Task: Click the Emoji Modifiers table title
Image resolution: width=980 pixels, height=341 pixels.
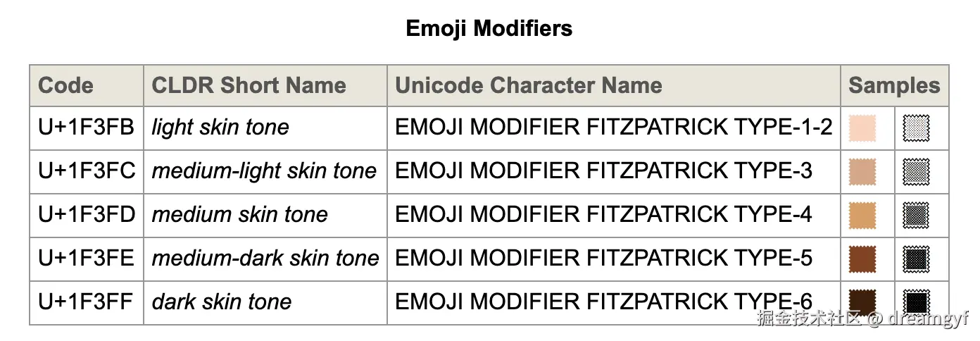Action: (489, 29)
